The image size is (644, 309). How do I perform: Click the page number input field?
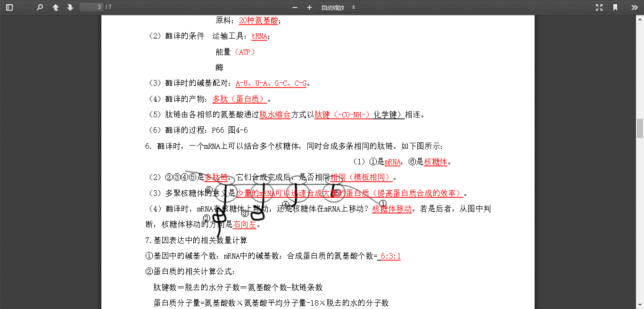(91, 7)
